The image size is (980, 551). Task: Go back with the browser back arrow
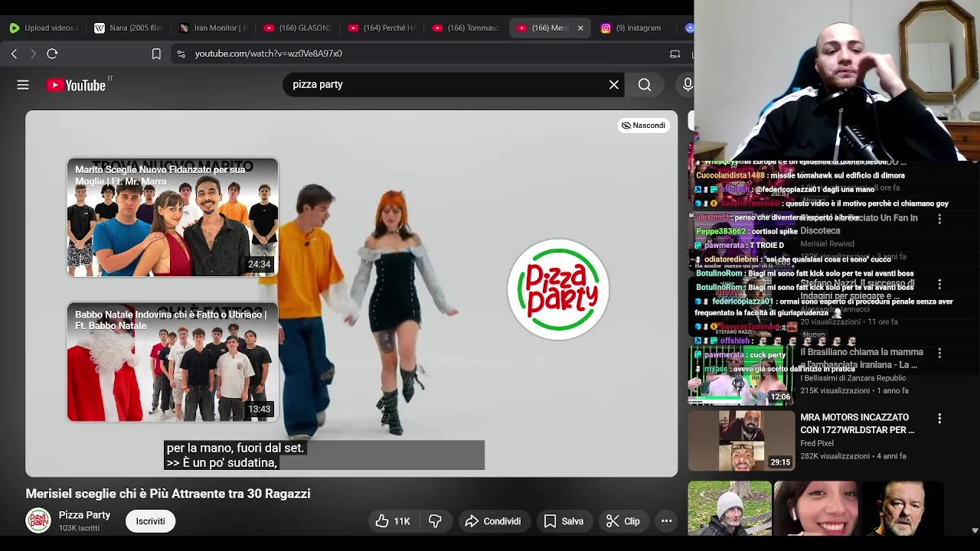14,54
